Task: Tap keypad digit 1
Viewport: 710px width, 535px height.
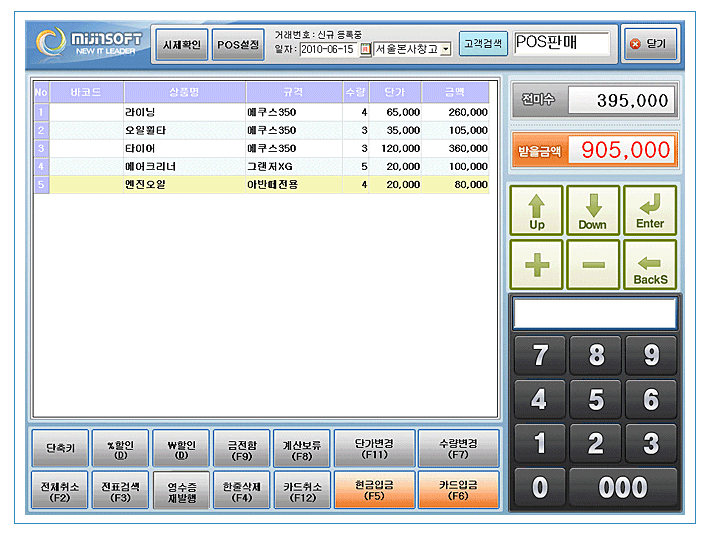Action: pos(540,443)
